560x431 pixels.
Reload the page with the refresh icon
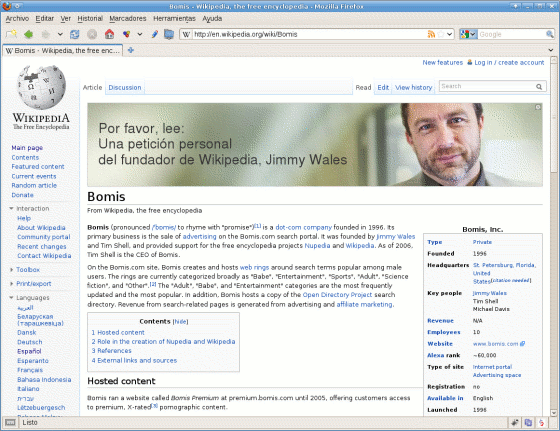[x=74, y=34]
